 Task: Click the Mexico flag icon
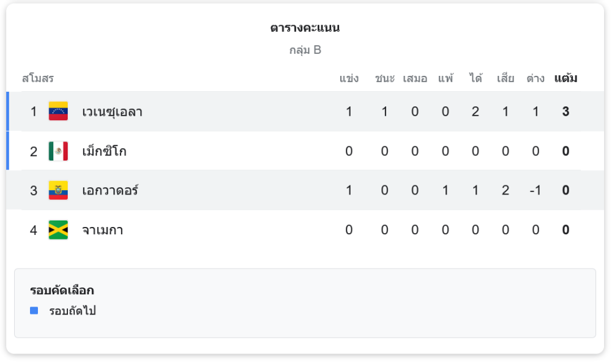pyautogui.click(x=58, y=151)
